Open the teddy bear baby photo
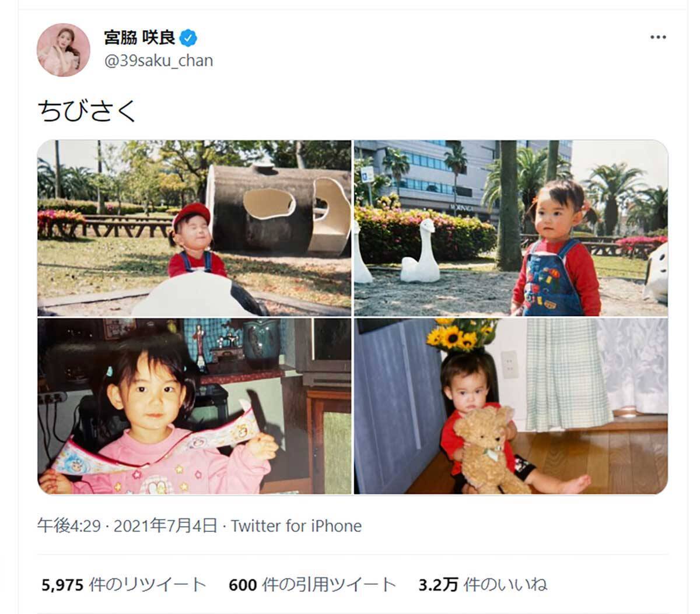 511,406
